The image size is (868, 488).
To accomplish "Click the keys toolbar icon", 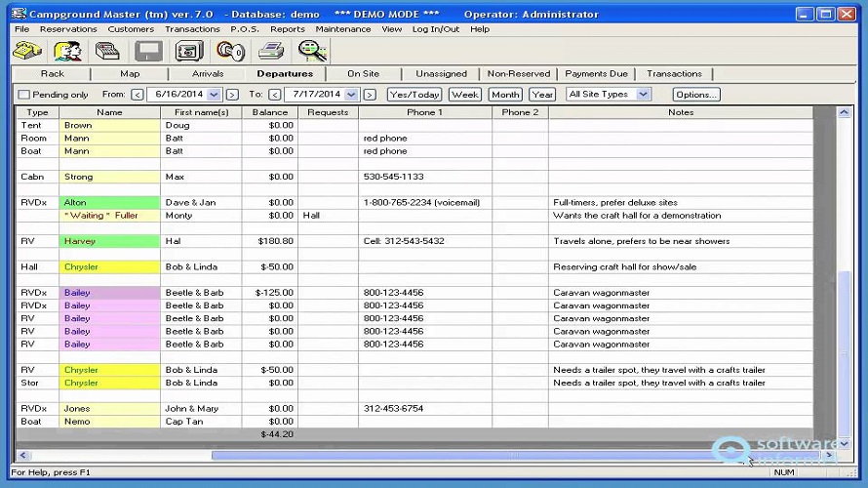I will pyautogui.click(x=230, y=51).
